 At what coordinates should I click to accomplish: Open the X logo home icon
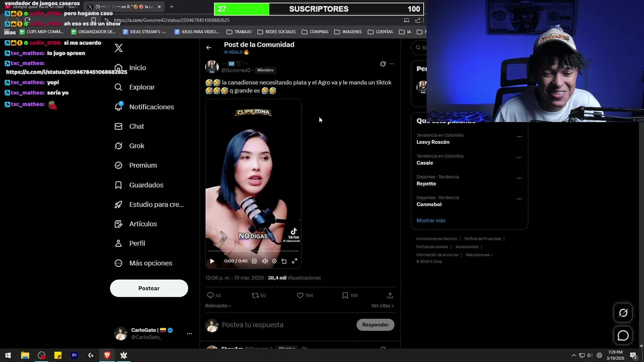click(x=119, y=48)
